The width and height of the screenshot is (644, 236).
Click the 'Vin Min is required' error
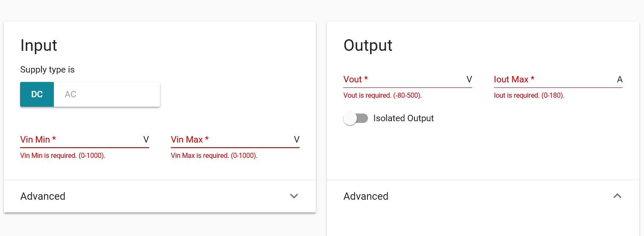(x=63, y=156)
